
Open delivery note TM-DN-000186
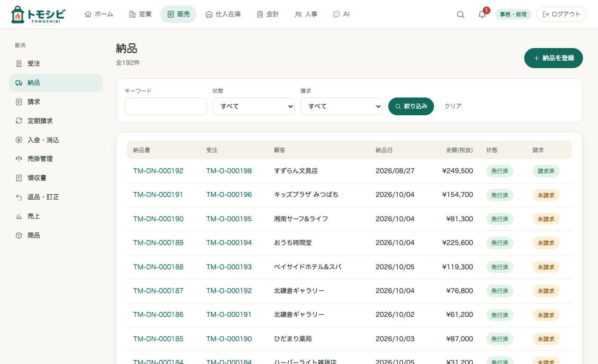coord(158,315)
